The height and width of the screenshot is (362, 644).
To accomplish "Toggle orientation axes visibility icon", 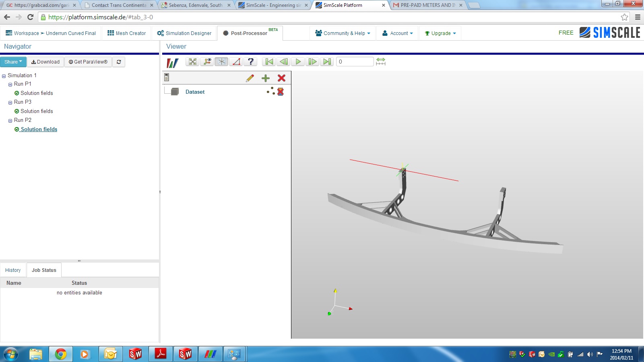I will point(207,62).
